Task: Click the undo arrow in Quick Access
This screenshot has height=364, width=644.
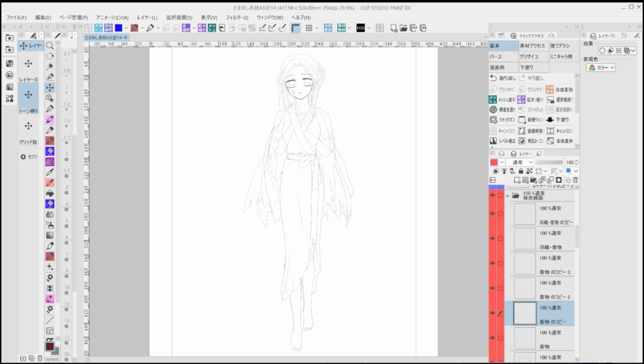Action: [493, 78]
